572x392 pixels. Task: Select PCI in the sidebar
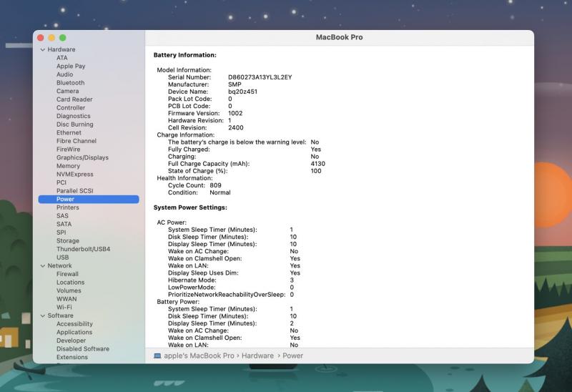pos(61,182)
